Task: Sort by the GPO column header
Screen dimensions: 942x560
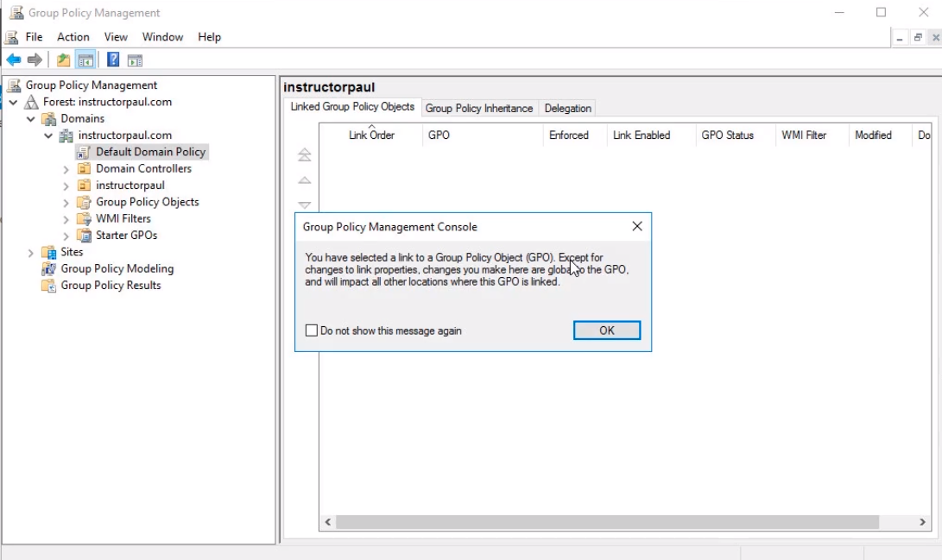Action: pos(483,135)
